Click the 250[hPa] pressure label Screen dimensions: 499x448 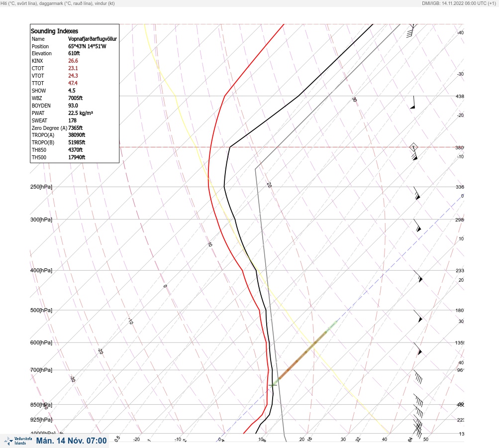41,187
